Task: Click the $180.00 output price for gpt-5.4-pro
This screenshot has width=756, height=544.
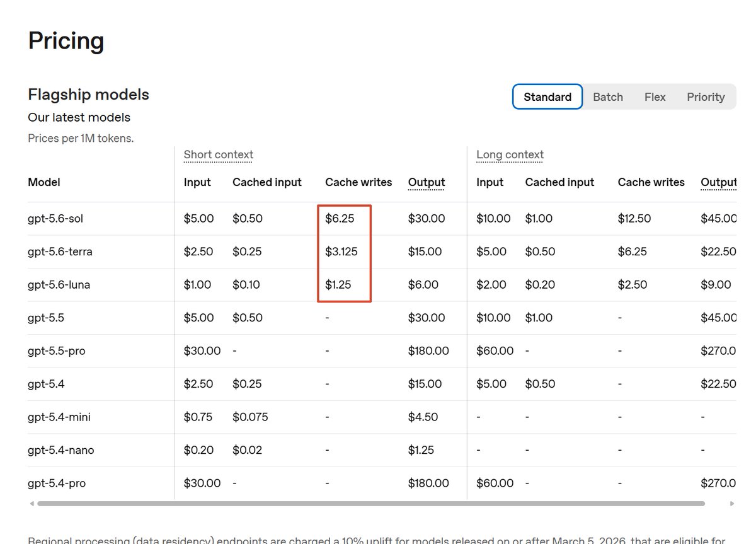Action: pos(428,483)
